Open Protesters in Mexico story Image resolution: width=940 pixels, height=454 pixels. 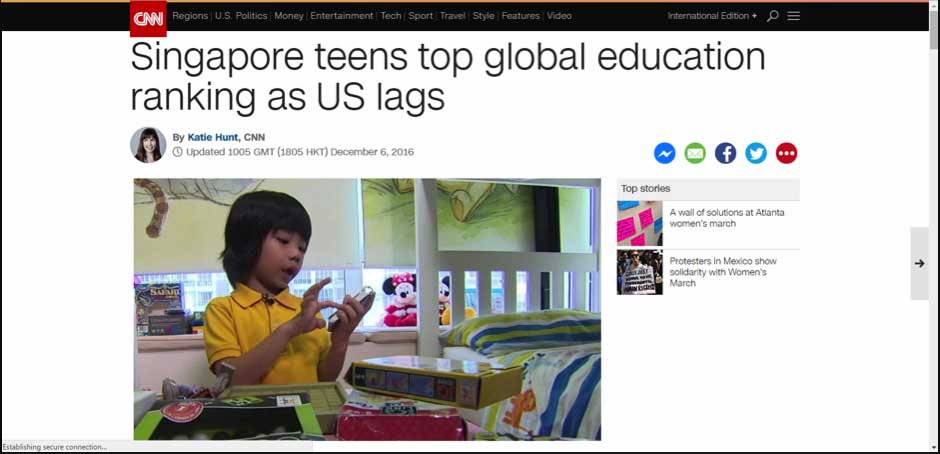click(x=723, y=272)
